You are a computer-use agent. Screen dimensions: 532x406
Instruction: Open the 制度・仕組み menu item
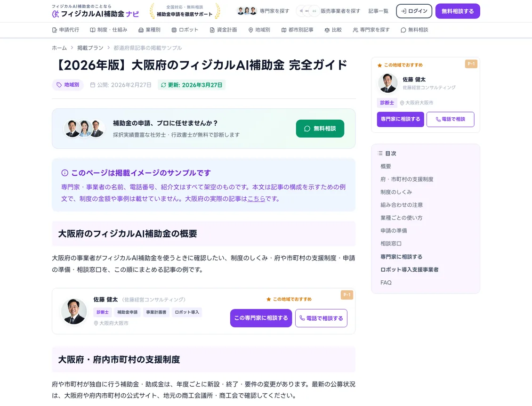point(109,30)
